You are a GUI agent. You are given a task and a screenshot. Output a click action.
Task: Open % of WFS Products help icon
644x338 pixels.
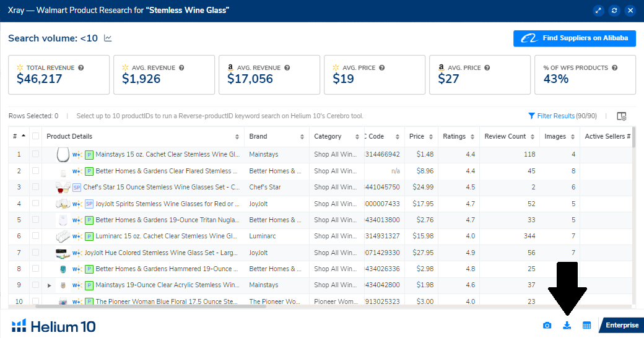point(615,67)
